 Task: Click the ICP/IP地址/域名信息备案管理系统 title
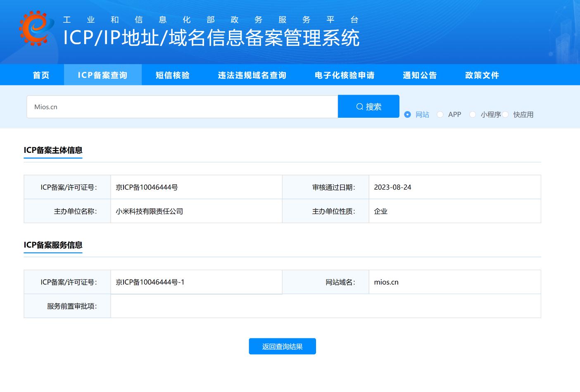click(211, 38)
